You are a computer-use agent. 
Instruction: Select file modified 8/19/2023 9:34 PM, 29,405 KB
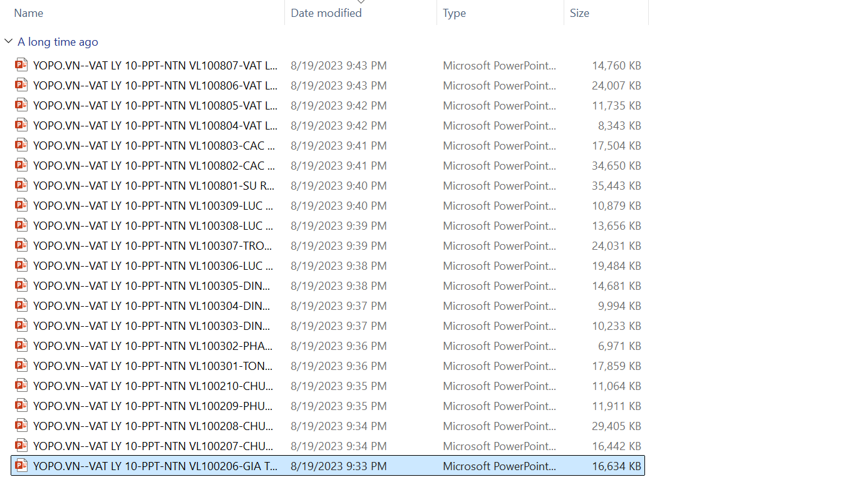tap(339, 426)
